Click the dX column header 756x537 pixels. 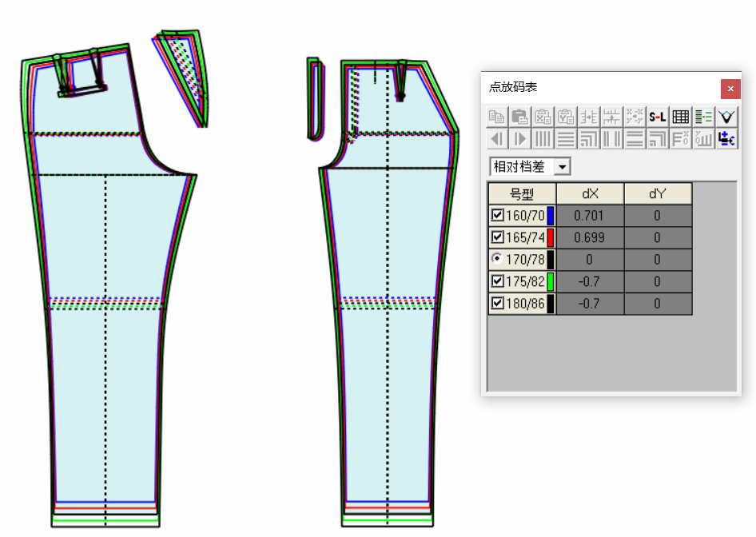click(590, 193)
